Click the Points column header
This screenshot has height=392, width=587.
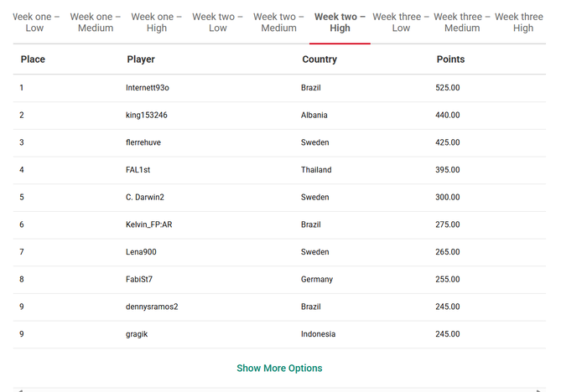tap(451, 59)
